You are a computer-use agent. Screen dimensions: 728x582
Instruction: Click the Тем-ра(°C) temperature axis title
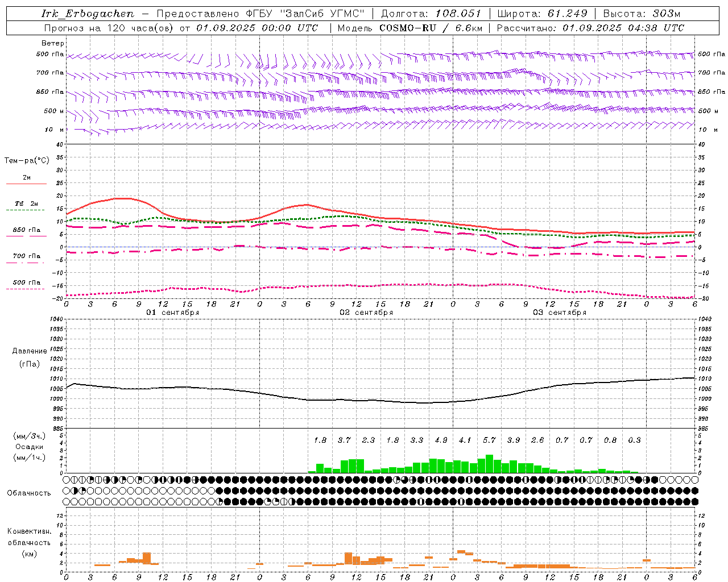point(27,160)
